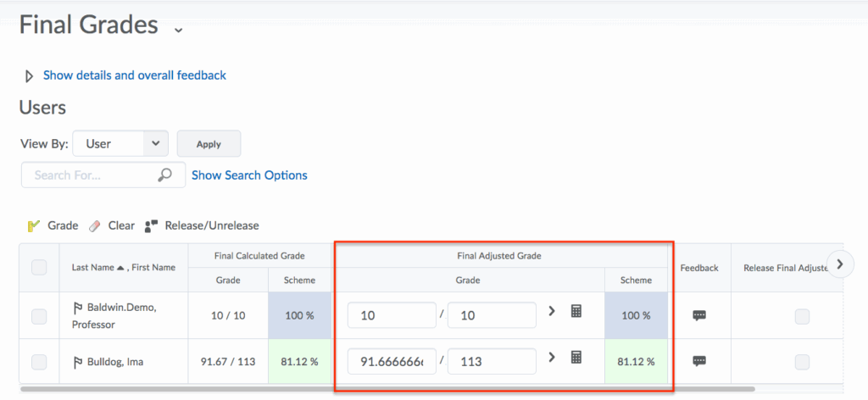The image size is (868, 400).
Task: Click the Clear eraser action
Action: pos(111,225)
